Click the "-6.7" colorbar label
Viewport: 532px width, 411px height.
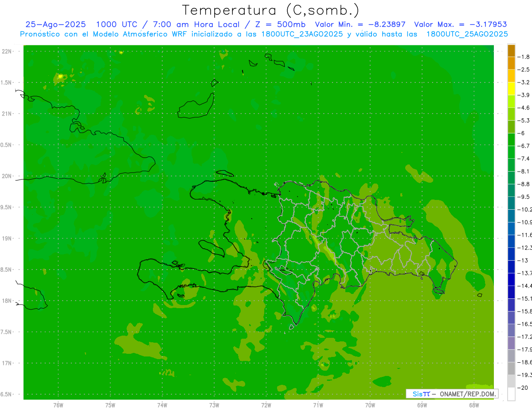click(524, 146)
